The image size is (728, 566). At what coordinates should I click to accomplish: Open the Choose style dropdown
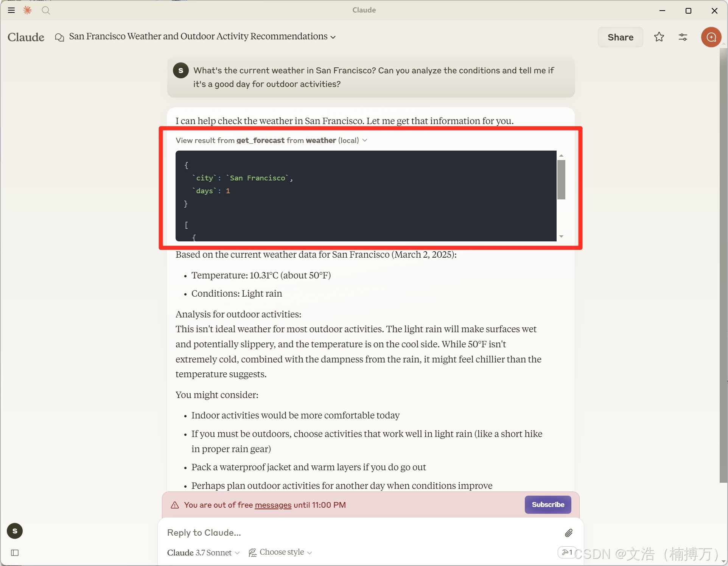tap(280, 552)
